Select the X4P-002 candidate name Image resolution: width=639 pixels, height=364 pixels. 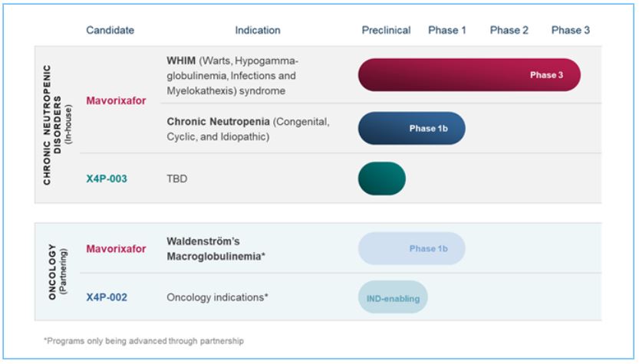pyautogui.click(x=108, y=297)
